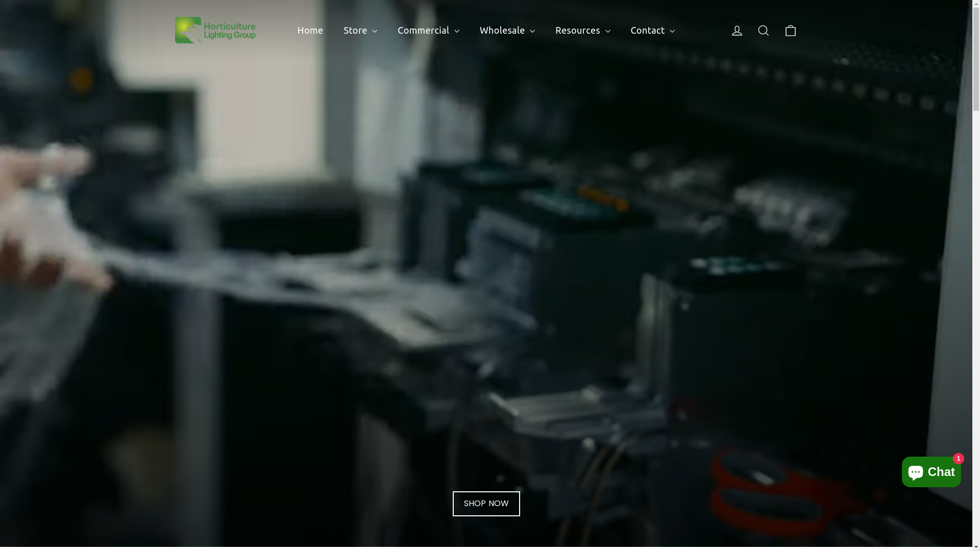Open the shopping cart bag icon

point(790,31)
